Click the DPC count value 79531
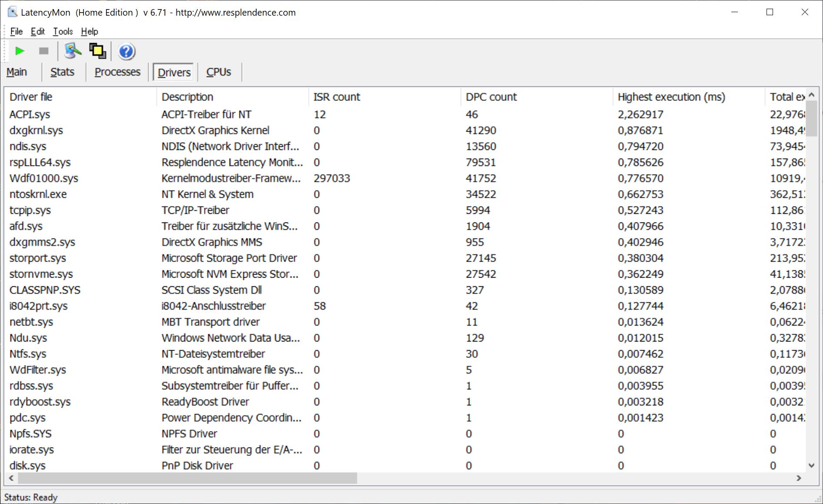 (481, 162)
